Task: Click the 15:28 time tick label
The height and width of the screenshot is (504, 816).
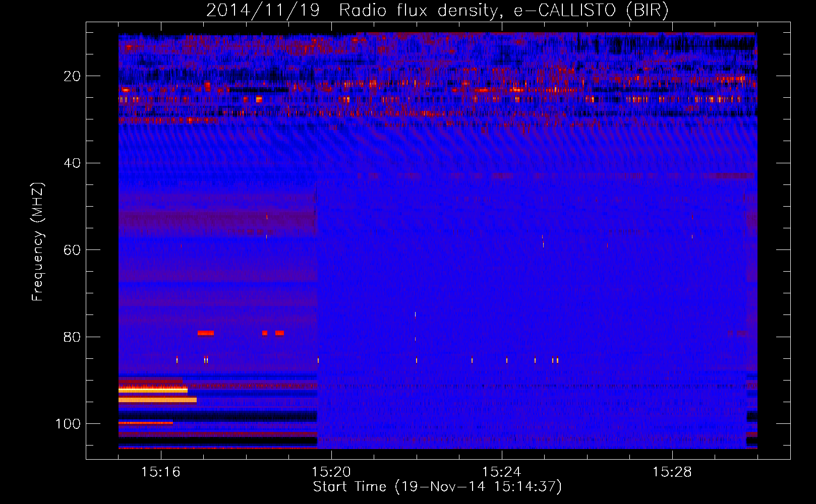Action: coord(672,472)
